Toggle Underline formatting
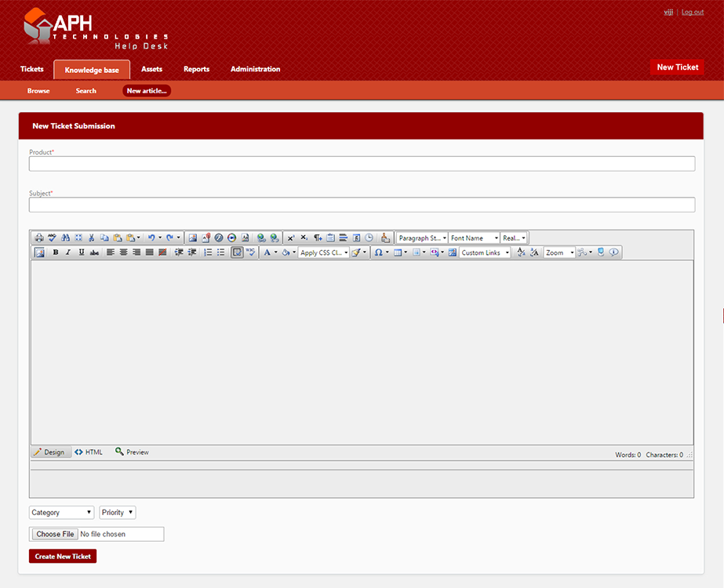This screenshot has width=724, height=588. (81, 252)
